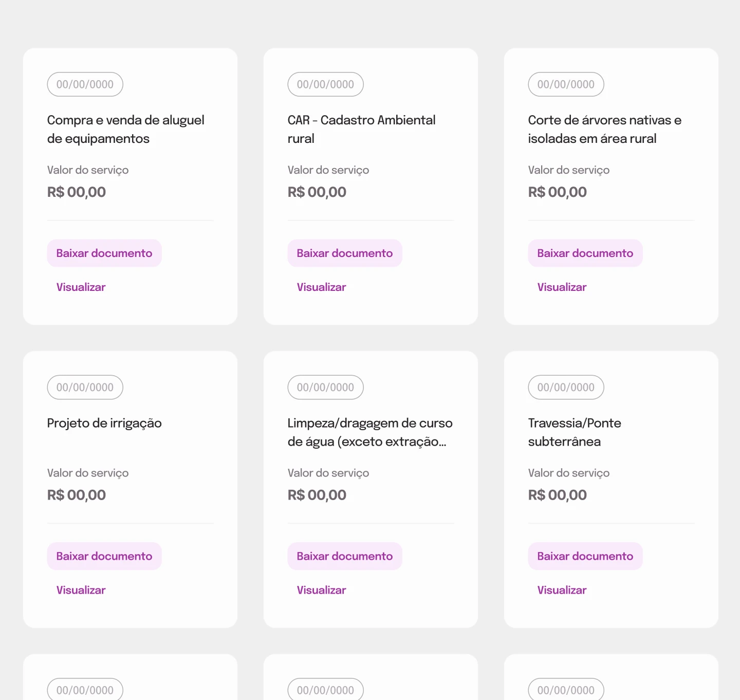Click Visualizar under Limpeza/dragagem de curso
The width and height of the screenshot is (740, 700).
[x=321, y=591]
